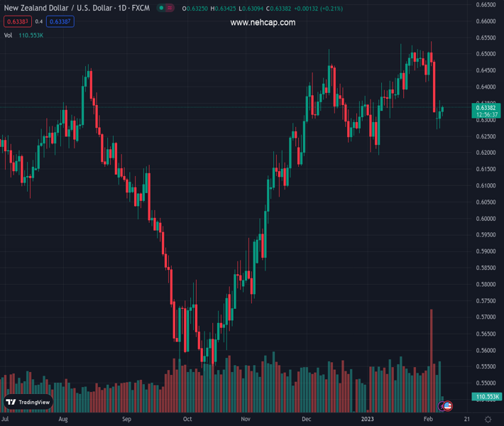The image size is (504, 426).
Task: Click the 0.60000 level on price scale
Action: [486, 219]
